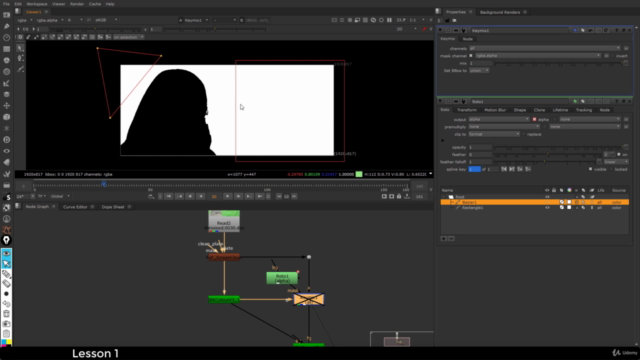The width and height of the screenshot is (640, 360).
Task: Select the Time nodes clock icon
Action: (7, 38)
